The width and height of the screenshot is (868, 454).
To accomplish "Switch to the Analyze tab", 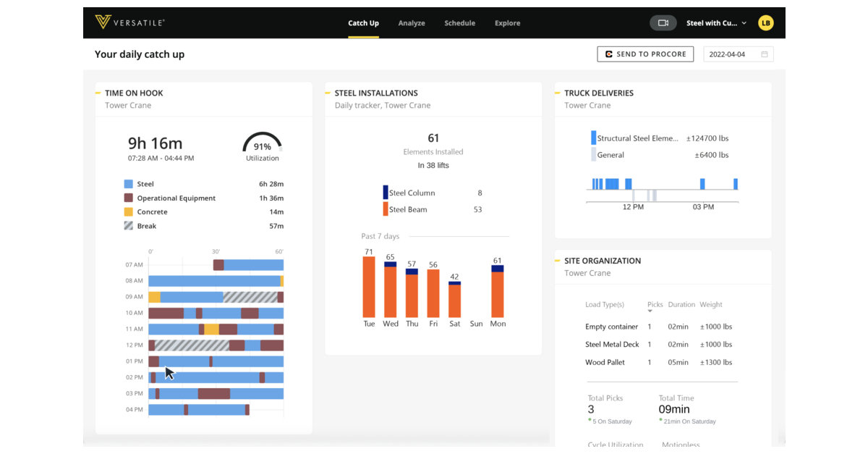I will [x=412, y=22].
